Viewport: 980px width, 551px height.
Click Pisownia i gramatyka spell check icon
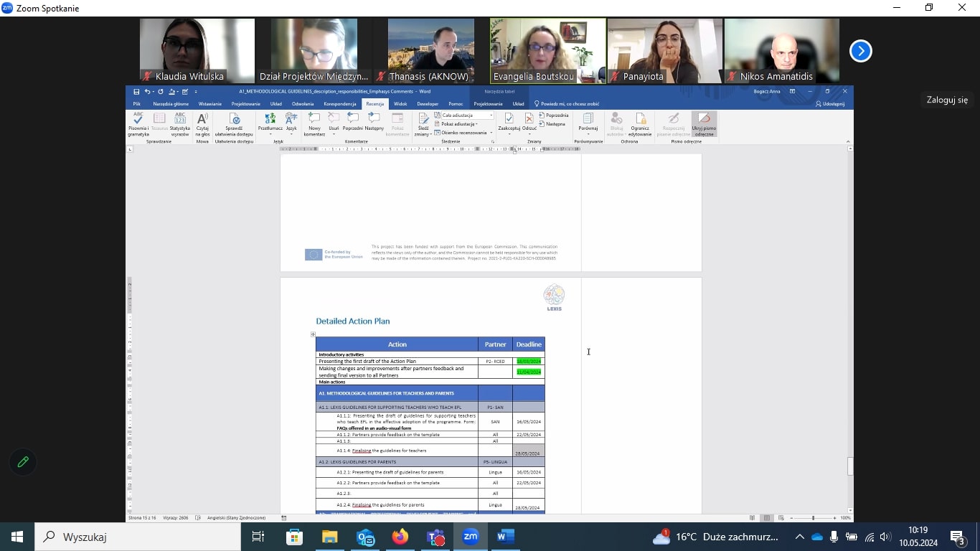138,124
